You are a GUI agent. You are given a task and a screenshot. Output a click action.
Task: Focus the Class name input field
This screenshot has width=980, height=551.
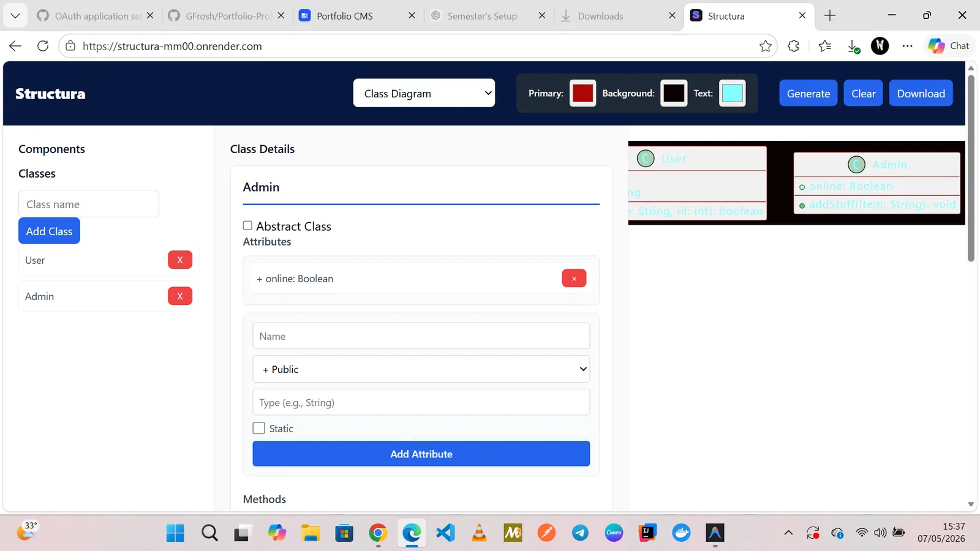[89, 204]
